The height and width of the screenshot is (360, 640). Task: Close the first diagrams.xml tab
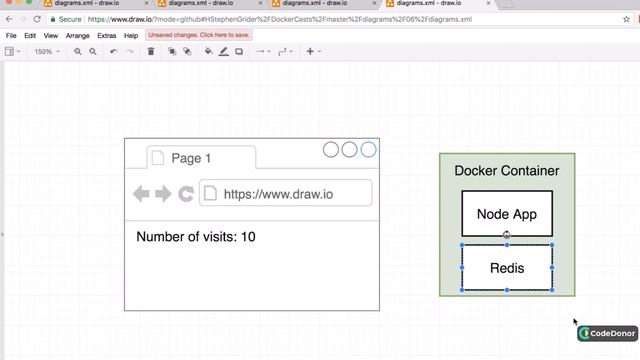tap(146, 3)
